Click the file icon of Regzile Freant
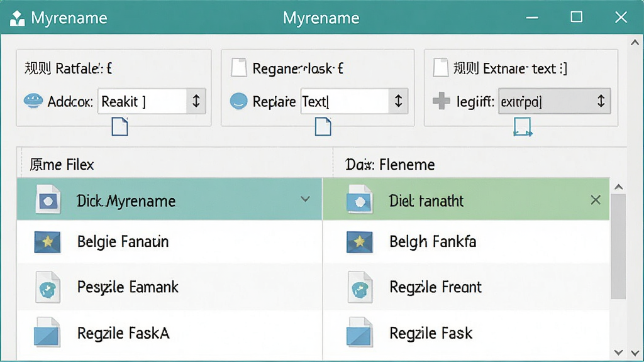Viewport: 644px width, 362px height. click(x=360, y=287)
